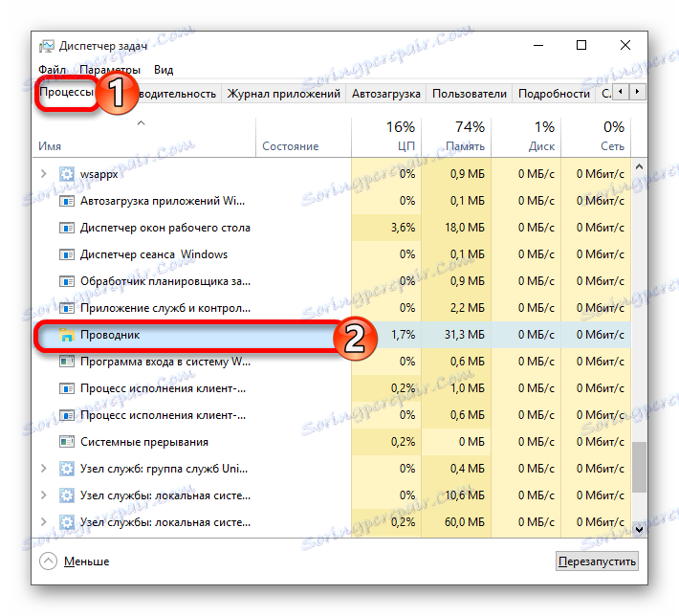Click the Проводник folder icon

[x=66, y=335]
